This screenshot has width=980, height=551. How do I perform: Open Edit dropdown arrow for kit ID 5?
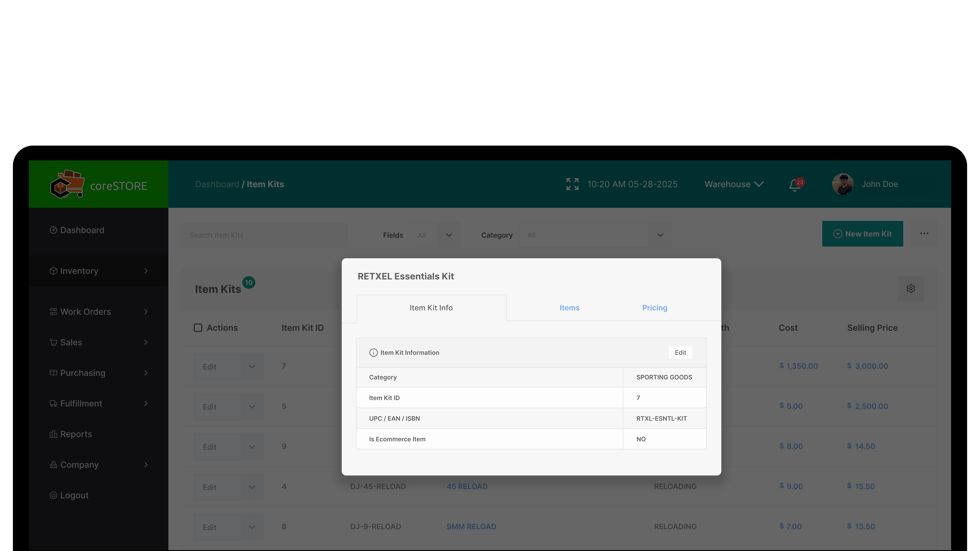coord(252,407)
